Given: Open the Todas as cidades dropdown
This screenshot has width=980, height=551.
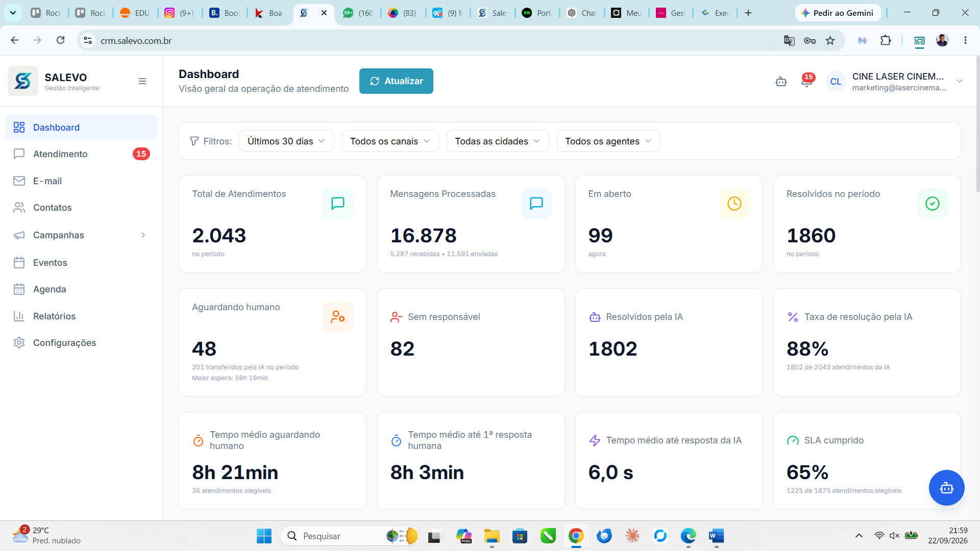Looking at the screenshot, I should (x=498, y=141).
